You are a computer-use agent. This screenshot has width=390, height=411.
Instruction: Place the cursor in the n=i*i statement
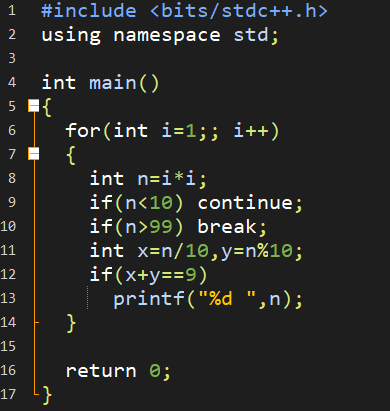pyautogui.click(x=172, y=179)
